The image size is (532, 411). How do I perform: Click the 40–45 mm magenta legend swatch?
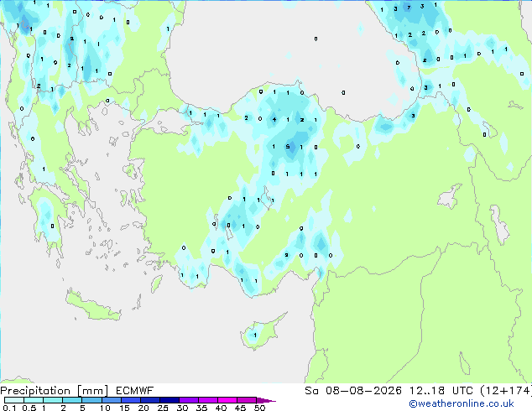227,400
